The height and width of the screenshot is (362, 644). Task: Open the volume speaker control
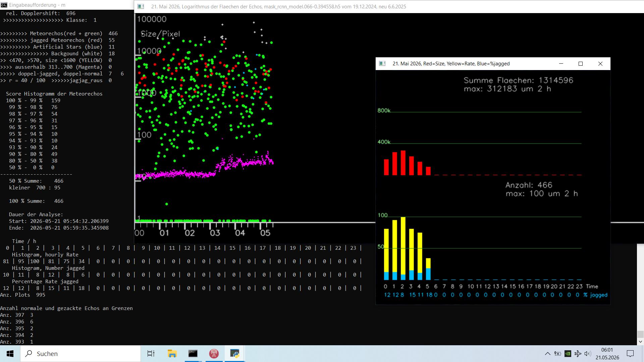pyautogui.click(x=588, y=354)
